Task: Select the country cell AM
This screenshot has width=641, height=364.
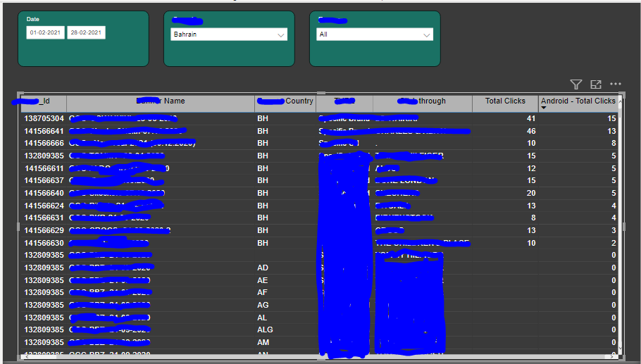Action: (263, 342)
